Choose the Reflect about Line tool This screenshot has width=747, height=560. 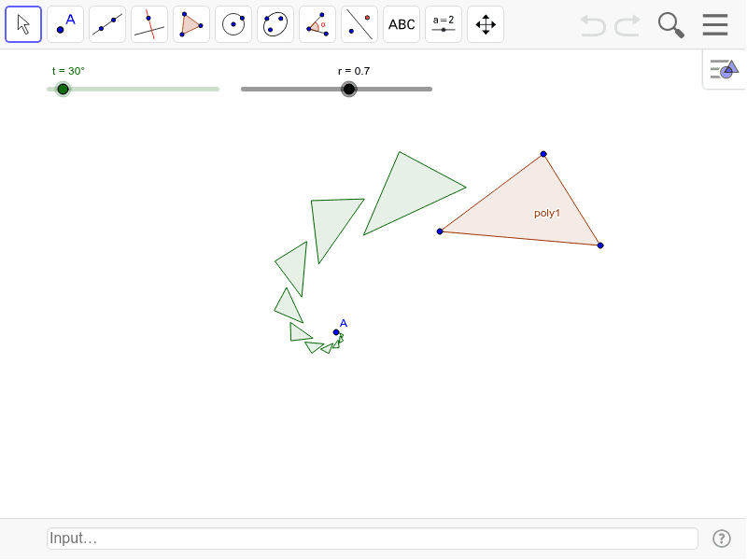tap(359, 24)
